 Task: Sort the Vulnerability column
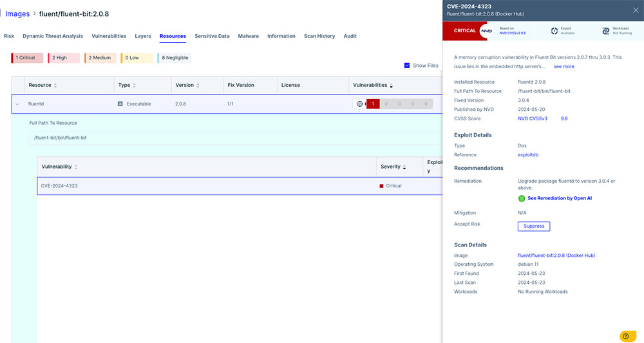(76, 167)
